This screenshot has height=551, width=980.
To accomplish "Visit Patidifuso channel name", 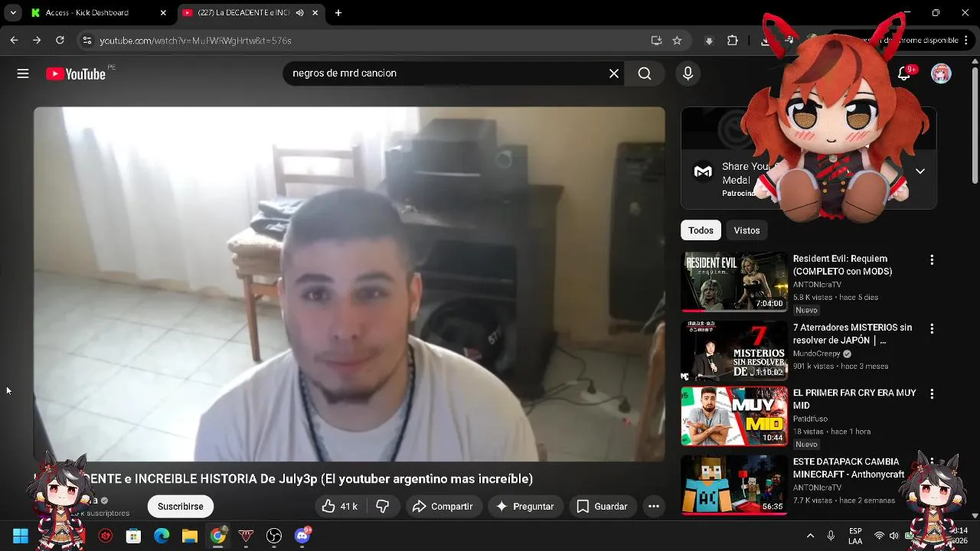I will pyautogui.click(x=811, y=419).
